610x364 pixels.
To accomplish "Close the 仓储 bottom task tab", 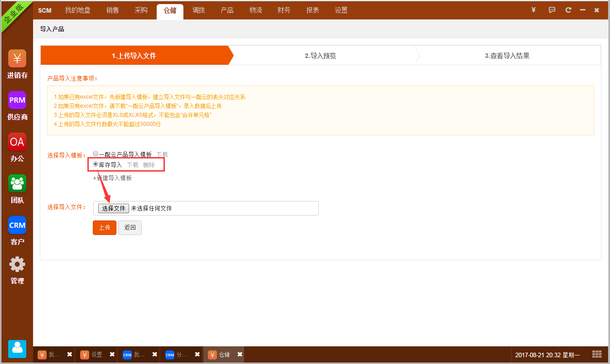I will 240,354.
